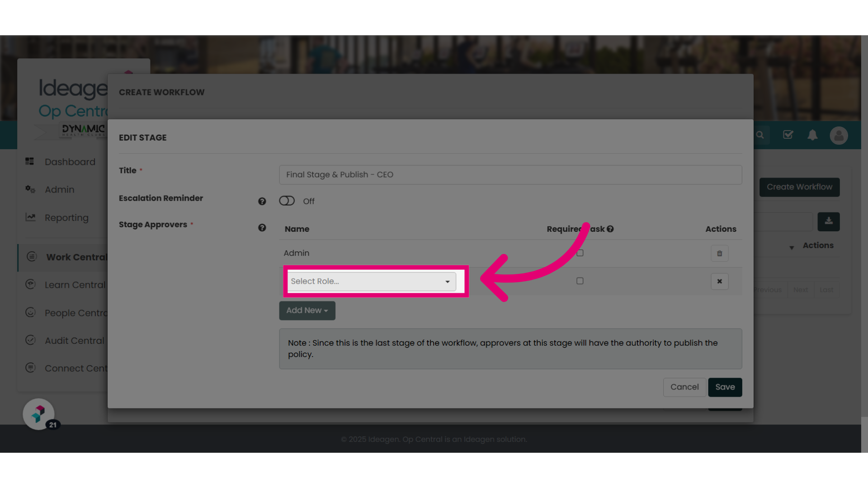This screenshot has width=868, height=488.
Task: Open the Select Role dropdown
Action: click(x=372, y=282)
